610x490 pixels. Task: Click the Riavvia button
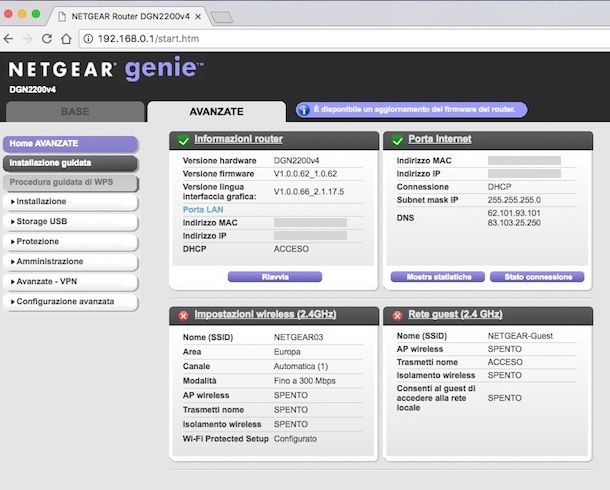click(x=275, y=277)
